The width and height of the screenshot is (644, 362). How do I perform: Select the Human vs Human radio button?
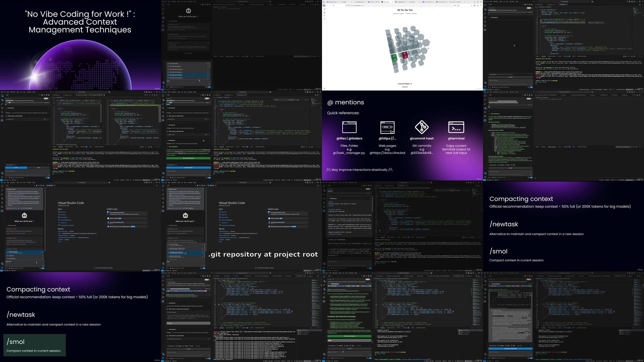(394, 14)
